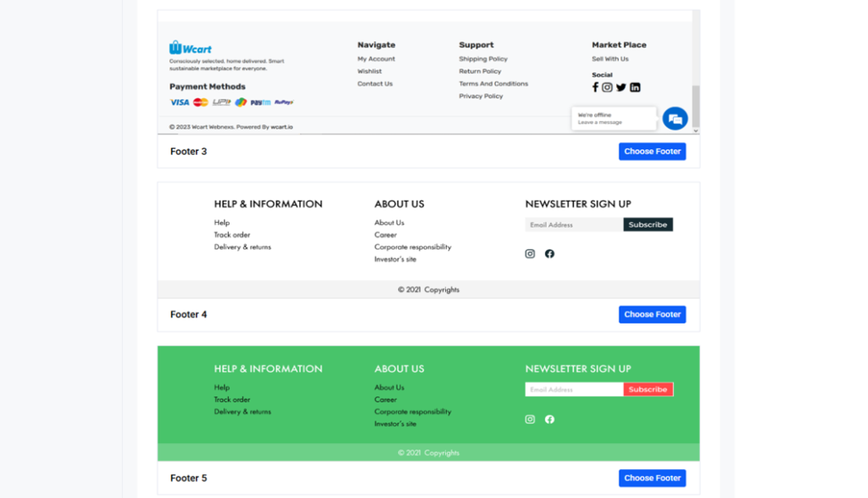Click the Mastercard payment logo
Viewport: 868px width, 498px height.
(x=201, y=102)
